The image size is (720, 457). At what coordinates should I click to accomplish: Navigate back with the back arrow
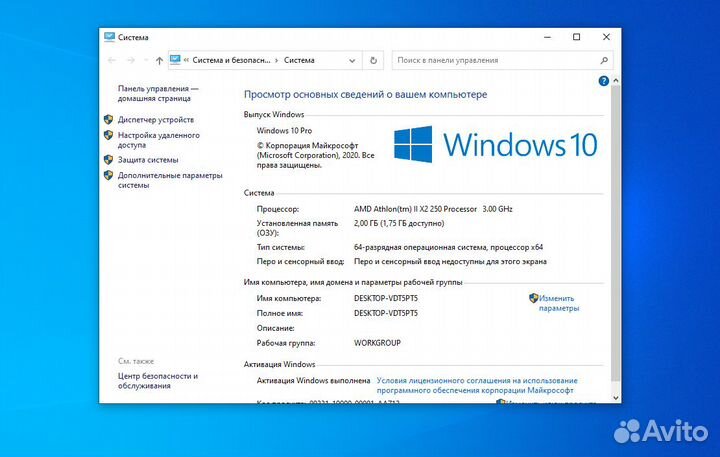pos(112,61)
